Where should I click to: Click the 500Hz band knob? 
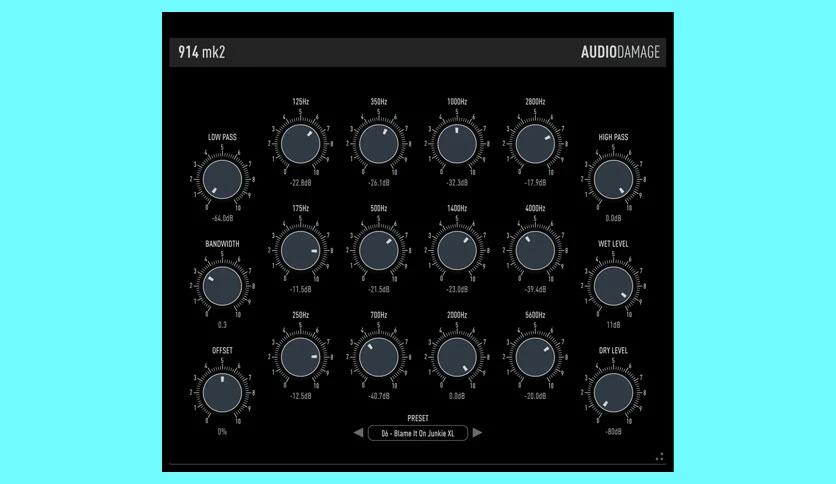379,251
